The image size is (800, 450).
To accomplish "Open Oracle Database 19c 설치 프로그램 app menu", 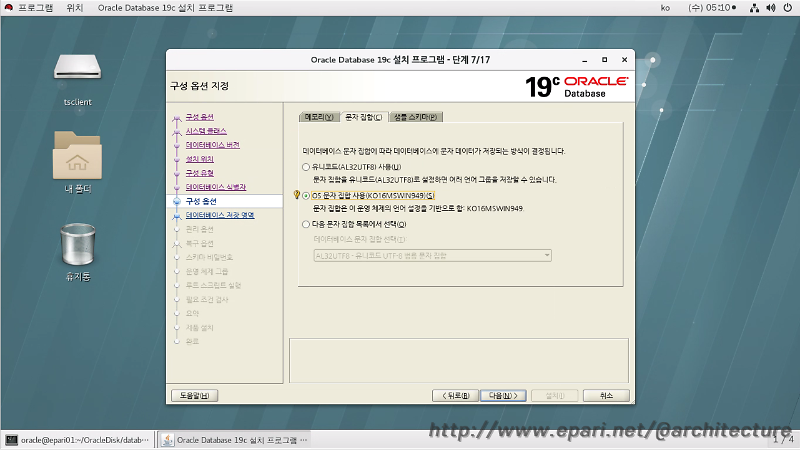I will pyautogui.click(x=165, y=8).
